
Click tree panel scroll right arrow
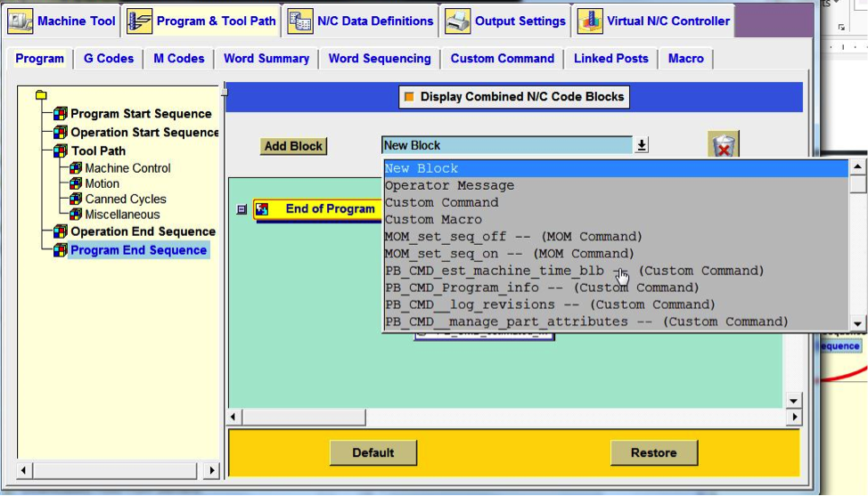coord(211,471)
